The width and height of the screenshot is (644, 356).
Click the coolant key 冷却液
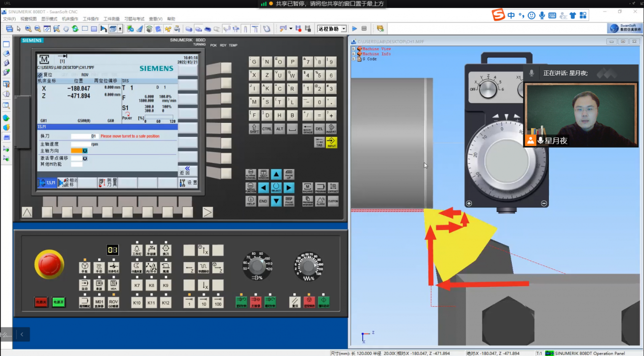click(151, 250)
